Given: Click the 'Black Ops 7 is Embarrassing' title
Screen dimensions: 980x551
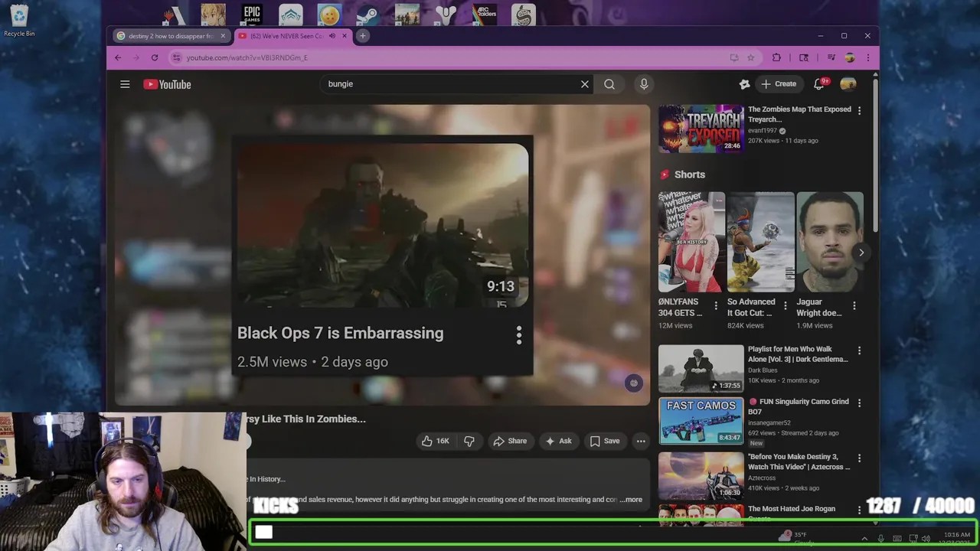Looking at the screenshot, I should pos(340,333).
